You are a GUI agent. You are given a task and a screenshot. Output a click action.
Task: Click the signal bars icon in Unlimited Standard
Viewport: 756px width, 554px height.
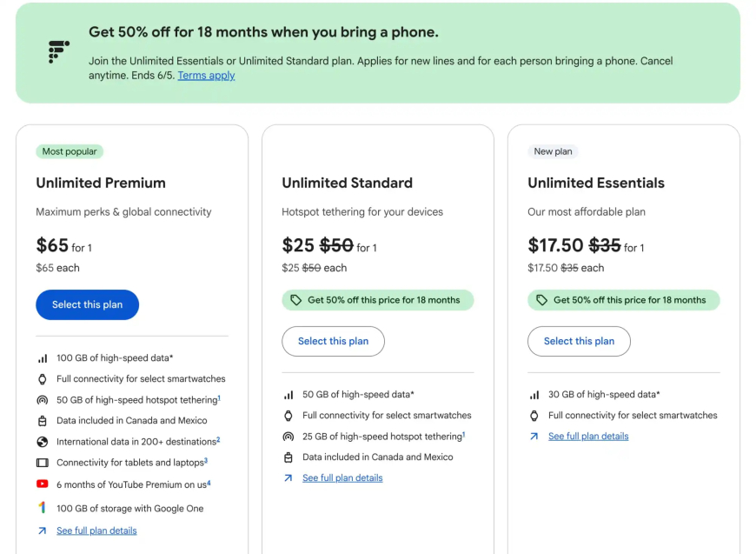point(288,395)
